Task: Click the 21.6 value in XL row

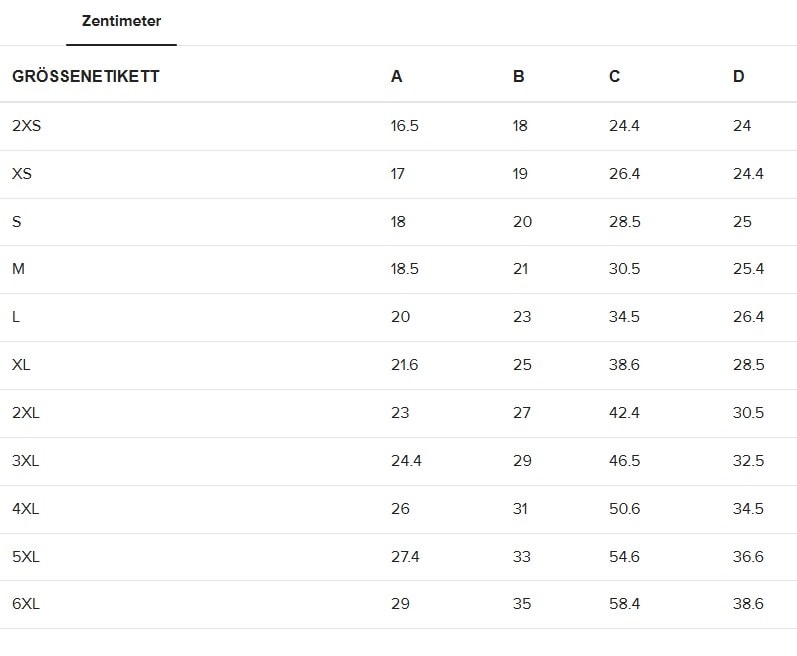Action: (x=404, y=365)
